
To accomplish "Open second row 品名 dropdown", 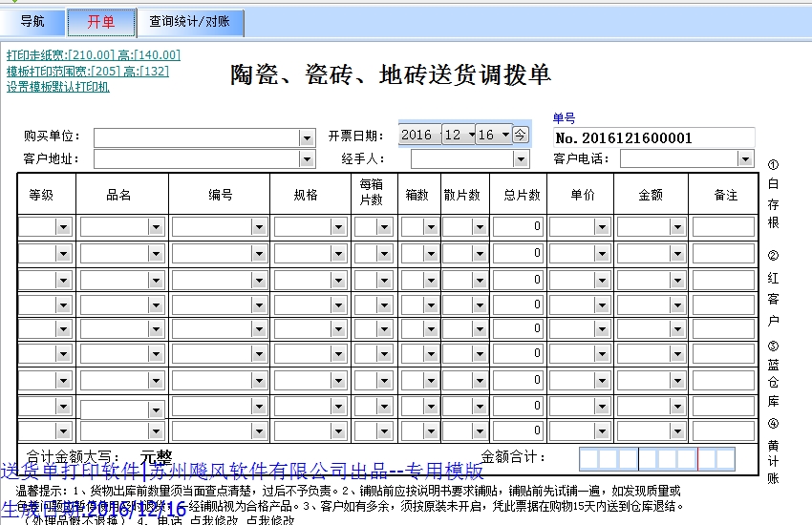I will (156, 254).
